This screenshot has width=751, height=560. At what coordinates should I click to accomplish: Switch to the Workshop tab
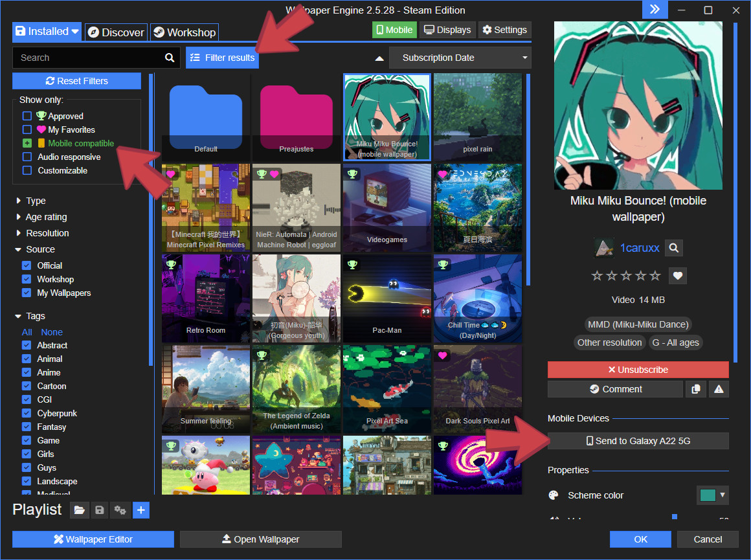coord(185,32)
